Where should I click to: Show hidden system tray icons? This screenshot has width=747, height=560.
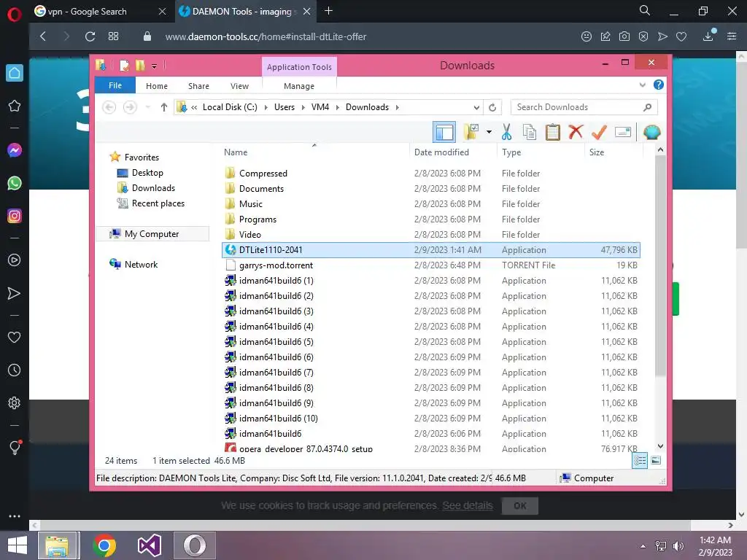coord(643,546)
